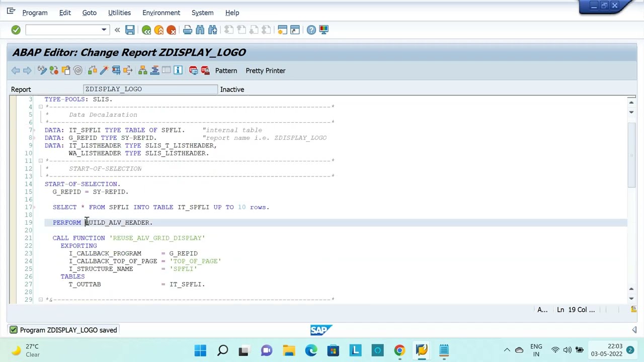Click the Other Object icon
This screenshot has height=362, width=644.
click(66, 70)
